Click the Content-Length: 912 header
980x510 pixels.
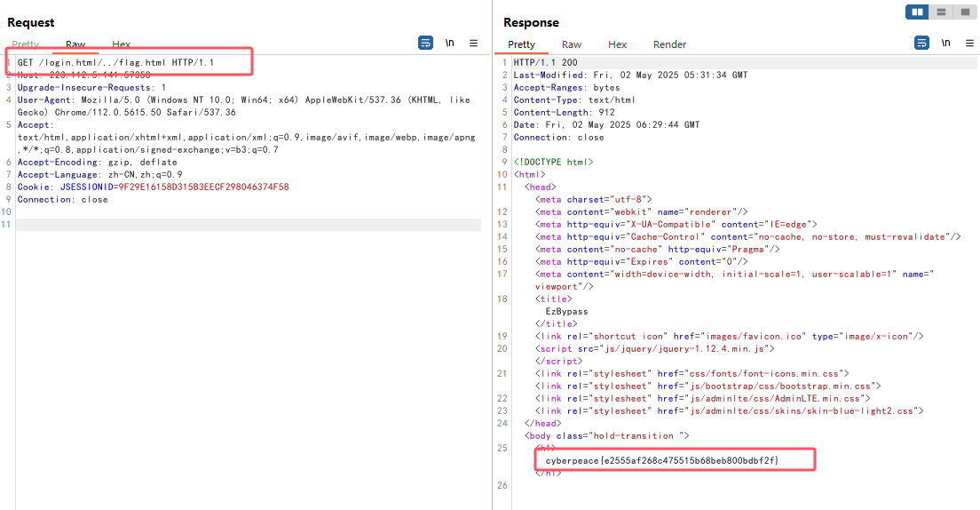click(x=565, y=113)
